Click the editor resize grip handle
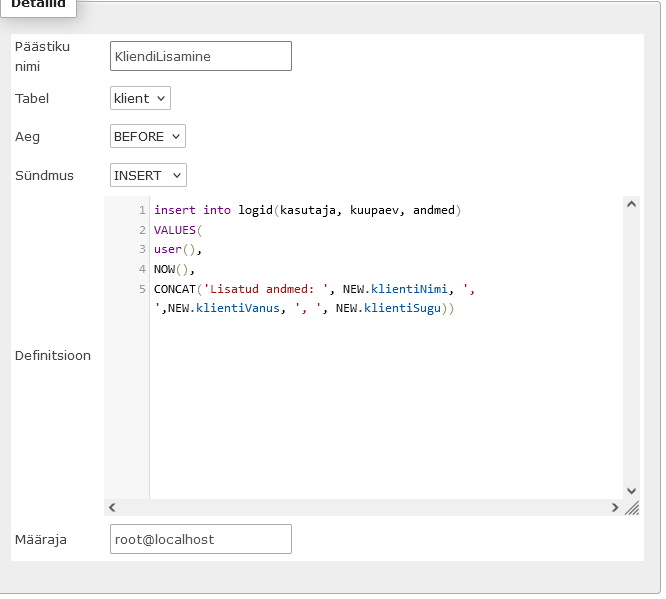The width and height of the screenshot is (666, 599). coord(632,508)
